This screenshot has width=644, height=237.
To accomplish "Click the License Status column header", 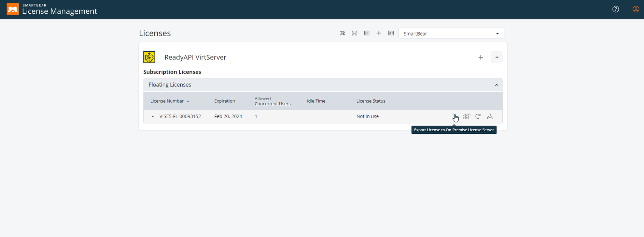I will pos(371,101).
